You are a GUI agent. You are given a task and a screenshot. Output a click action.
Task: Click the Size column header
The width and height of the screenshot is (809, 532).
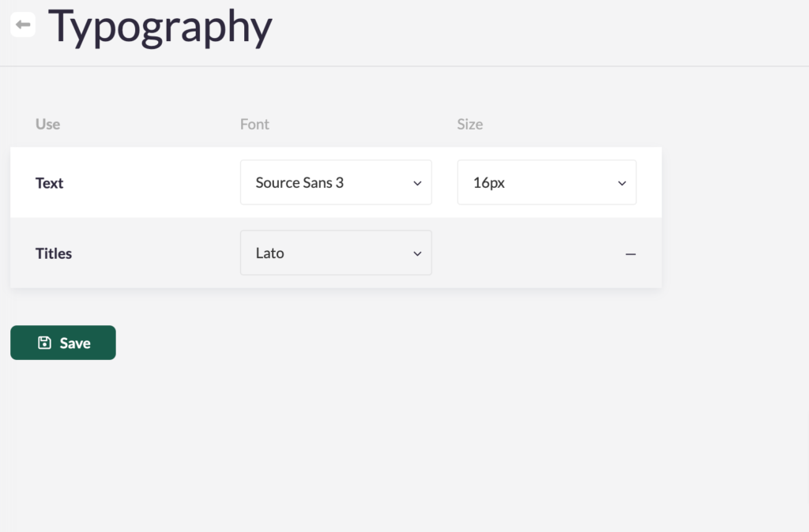pyautogui.click(x=469, y=124)
